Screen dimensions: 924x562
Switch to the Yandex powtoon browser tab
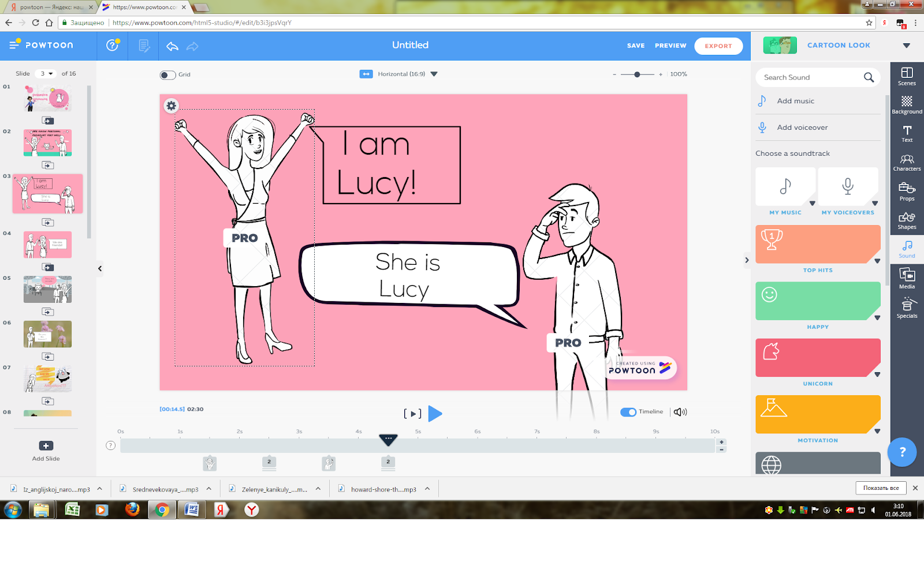(51, 8)
